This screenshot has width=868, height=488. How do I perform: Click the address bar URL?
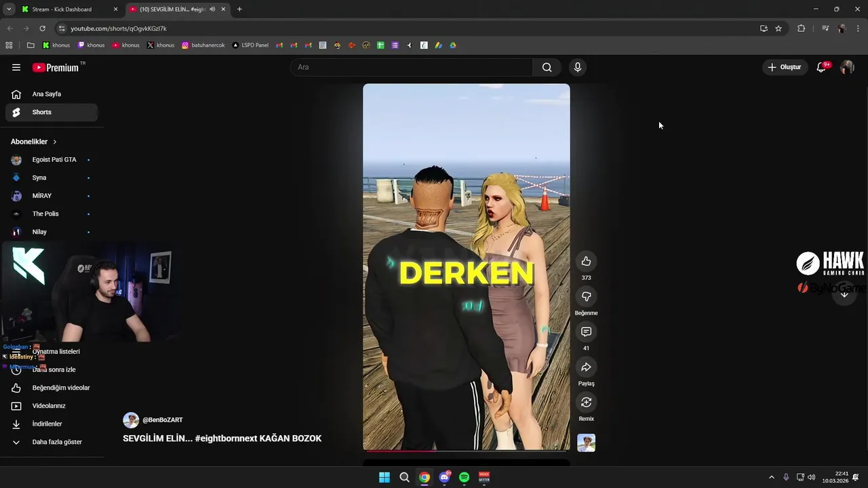(x=119, y=28)
